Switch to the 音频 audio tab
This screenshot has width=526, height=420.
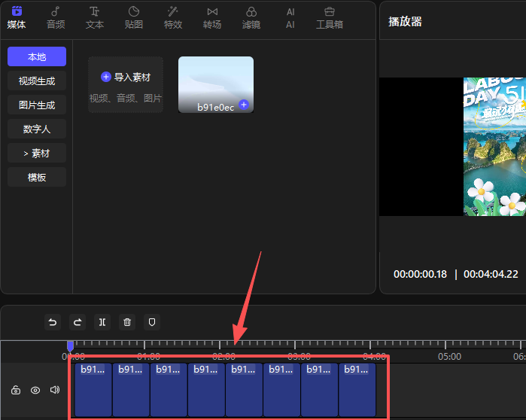point(56,18)
